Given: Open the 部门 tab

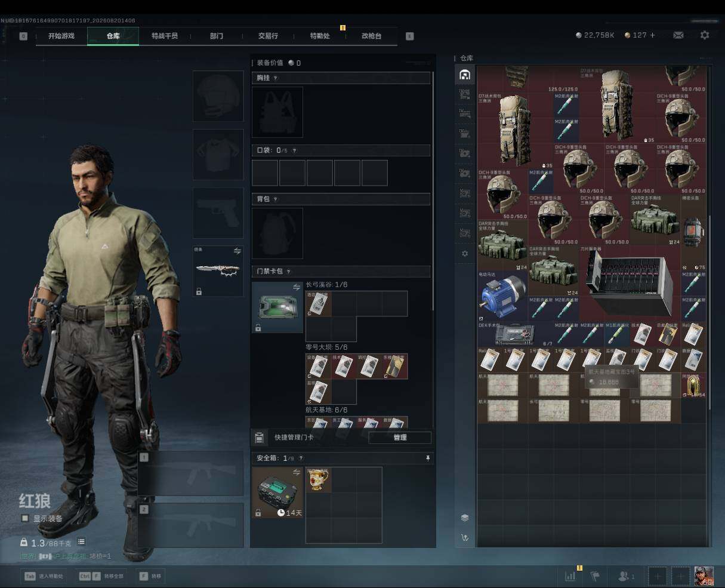Looking at the screenshot, I should tap(217, 36).
